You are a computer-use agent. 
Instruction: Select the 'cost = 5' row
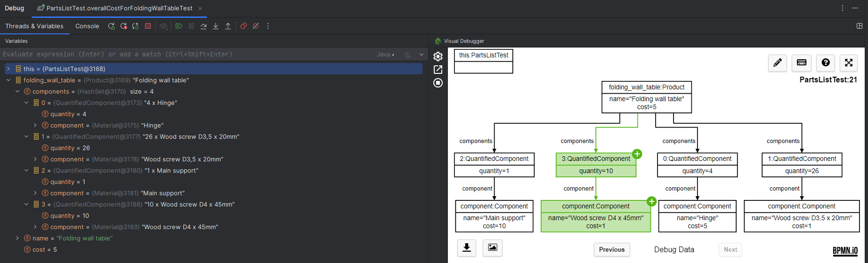(214, 249)
